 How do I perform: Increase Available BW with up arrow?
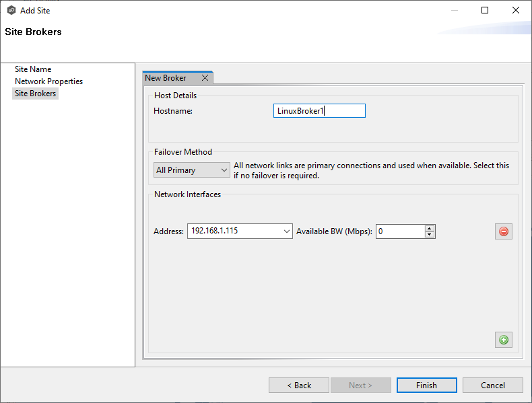point(430,228)
